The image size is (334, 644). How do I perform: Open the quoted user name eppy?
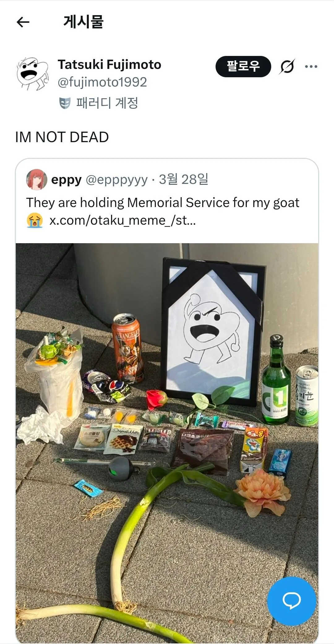[66, 180]
